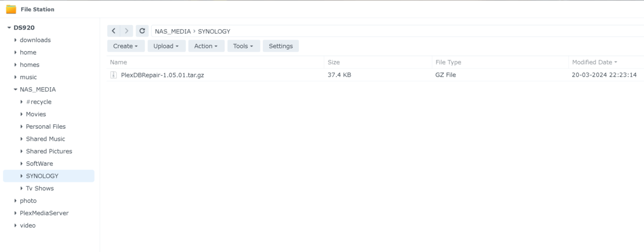
Task: Expand the Personal Files folder arrow
Action: pos(21,126)
